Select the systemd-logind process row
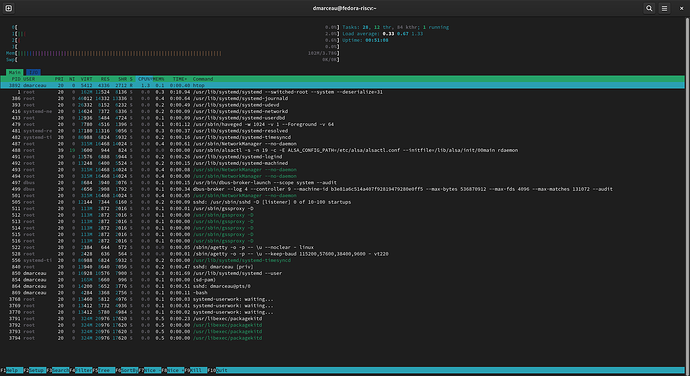690x376 pixels. tap(342, 157)
